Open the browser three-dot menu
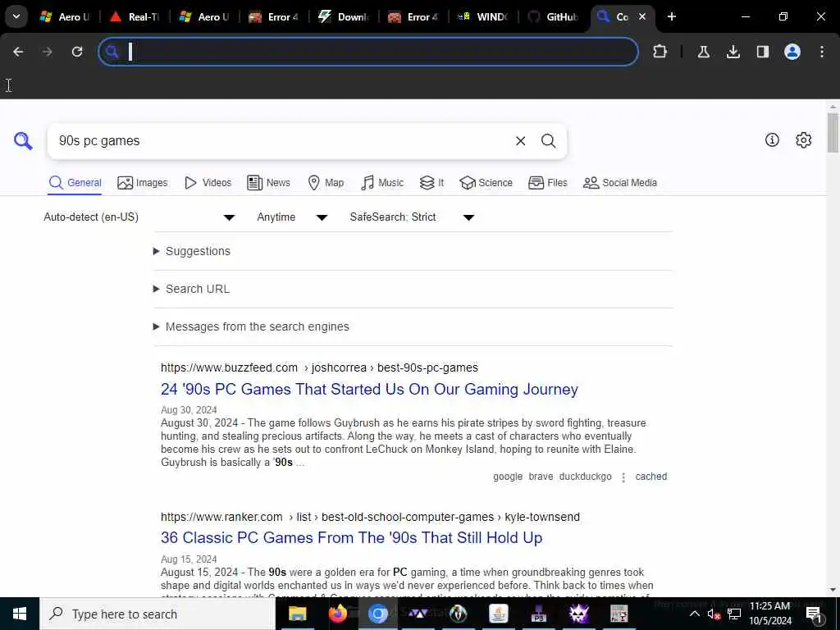This screenshot has width=840, height=630. [x=822, y=52]
